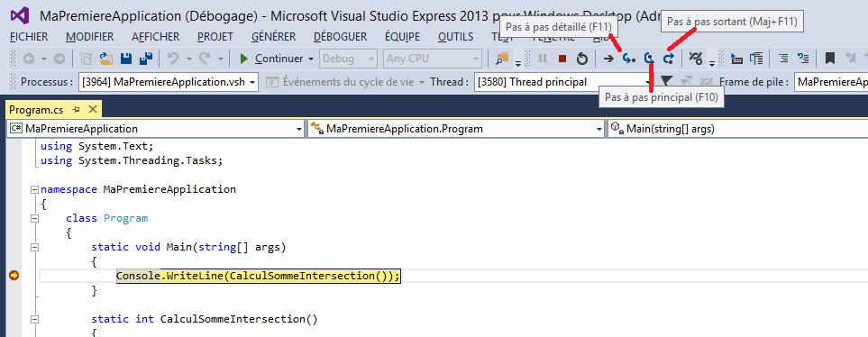Open the MaPremiereApplication.Program class dropdown
This screenshot has height=337, width=868.
(x=455, y=129)
